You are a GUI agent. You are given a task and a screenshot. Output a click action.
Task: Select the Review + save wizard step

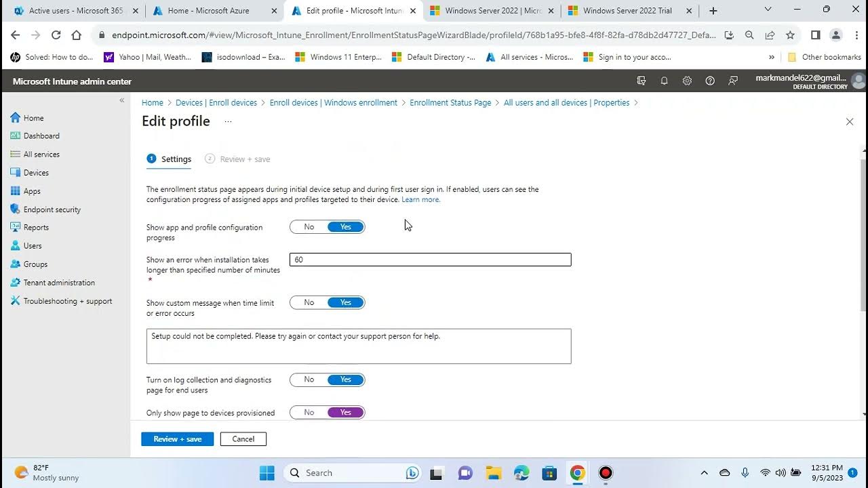237,159
